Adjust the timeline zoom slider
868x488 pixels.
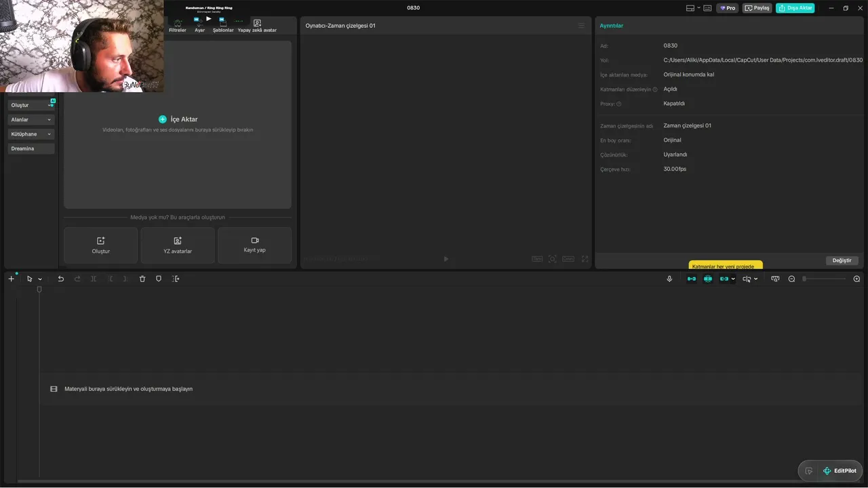[x=824, y=279]
